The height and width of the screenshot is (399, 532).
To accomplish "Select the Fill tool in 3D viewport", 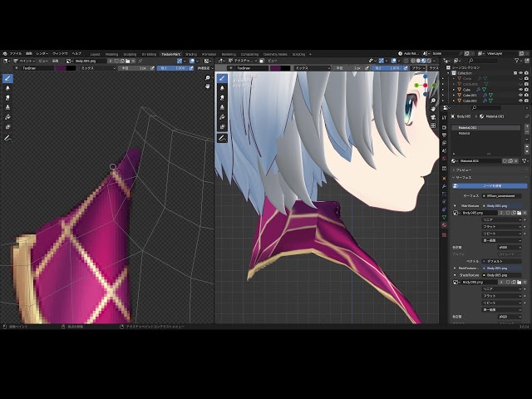I will point(222,117).
